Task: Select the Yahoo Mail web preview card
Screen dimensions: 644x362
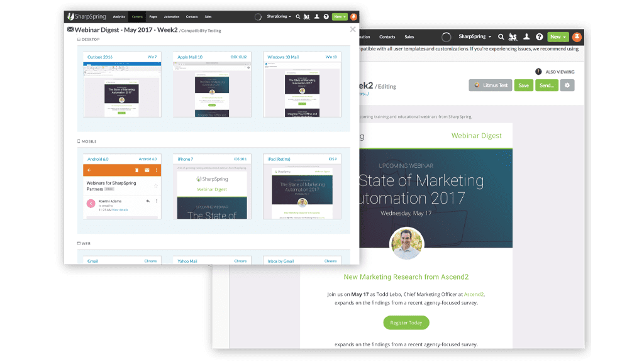Action: click(212, 260)
